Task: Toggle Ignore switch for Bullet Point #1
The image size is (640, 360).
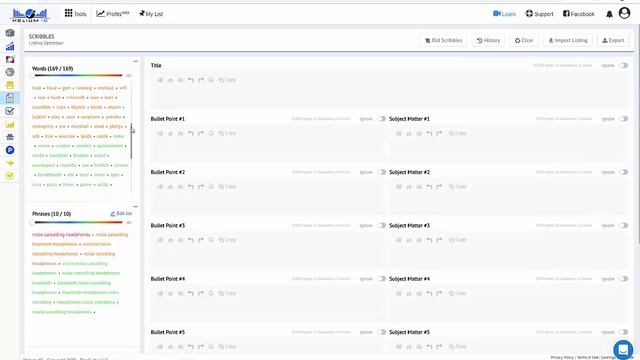Action: pyautogui.click(x=381, y=119)
